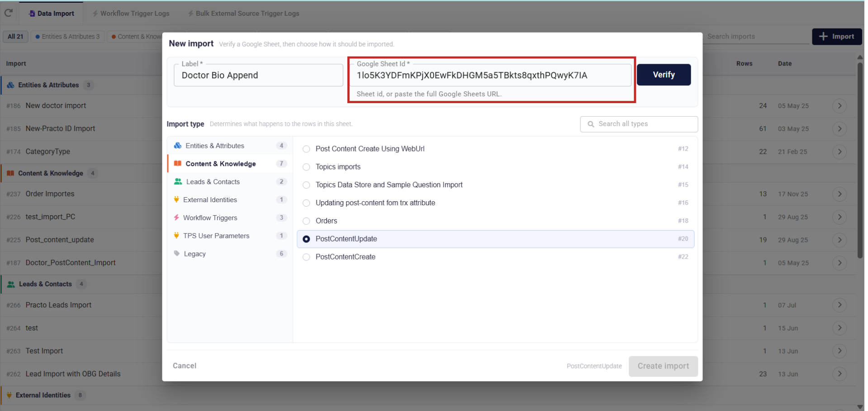Select the Topics imports radio option
868x411 pixels.
[306, 167]
